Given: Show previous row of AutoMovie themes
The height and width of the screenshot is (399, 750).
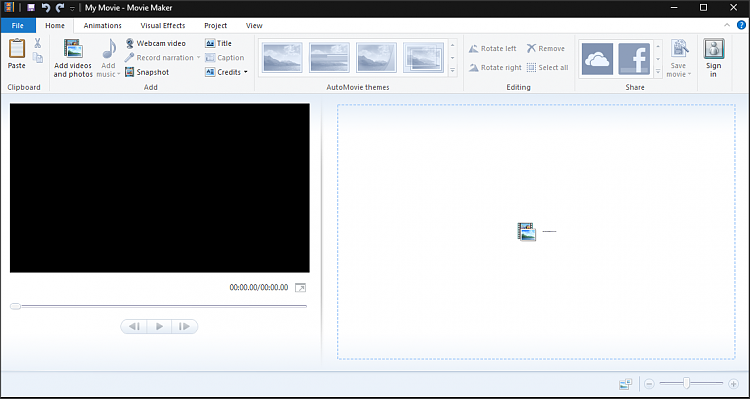Looking at the screenshot, I should coord(452,45).
